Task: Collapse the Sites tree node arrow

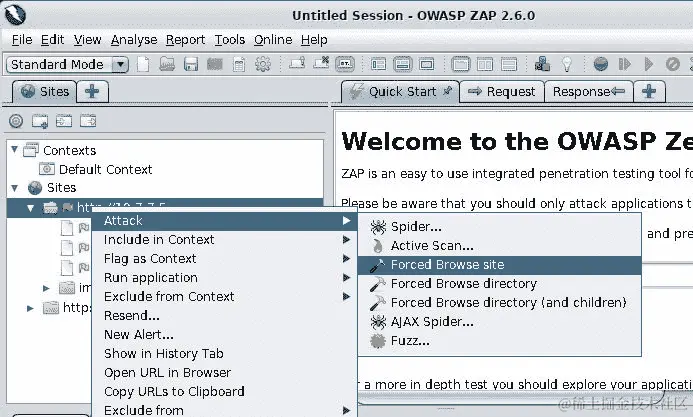Action: [x=14, y=188]
